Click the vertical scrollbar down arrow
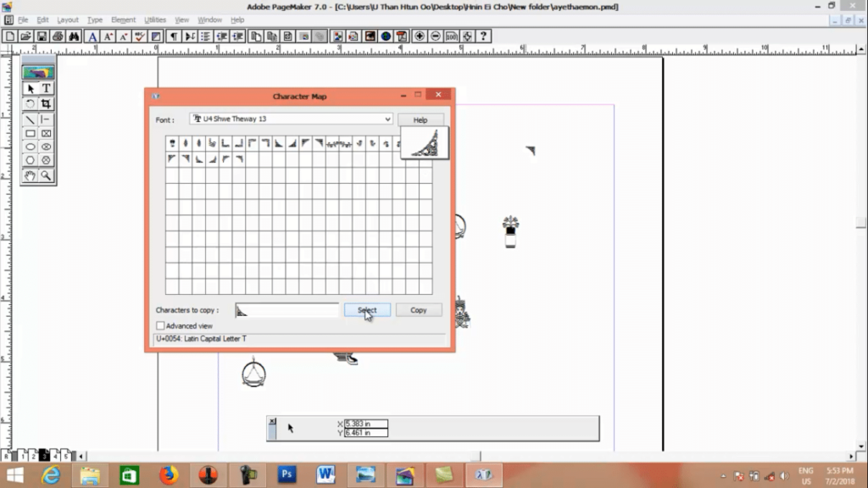Image resolution: width=868 pixels, height=488 pixels. pyautogui.click(x=861, y=446)
